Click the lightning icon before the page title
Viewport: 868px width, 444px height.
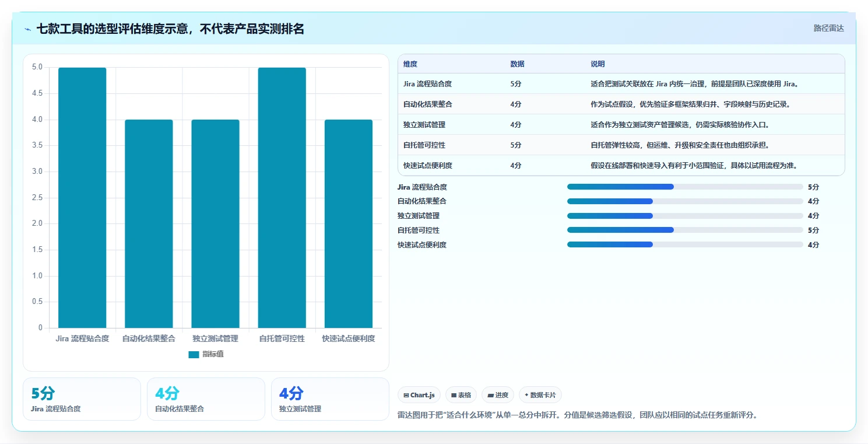click(28, 29)
